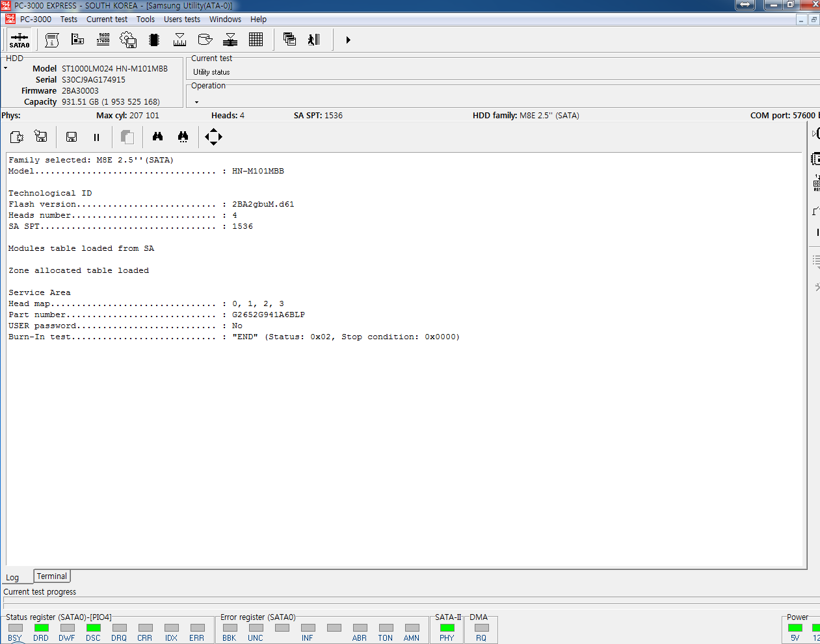Screen dimensions: 820x644
Task: Click the Flash version value 2BA2gbuM.d61
Action: 263,204
